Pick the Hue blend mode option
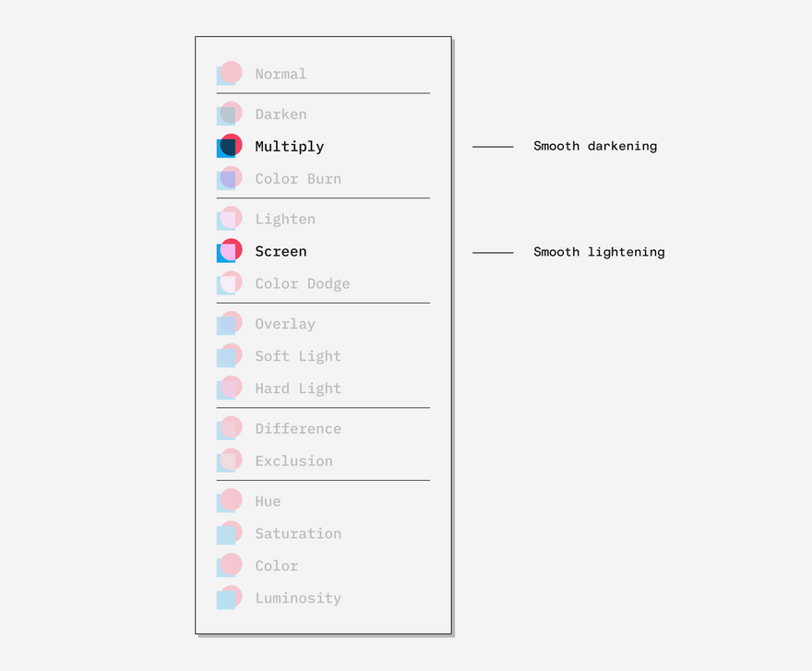The height and width of the screenshot is (671, 812). [x=268, y=501]
